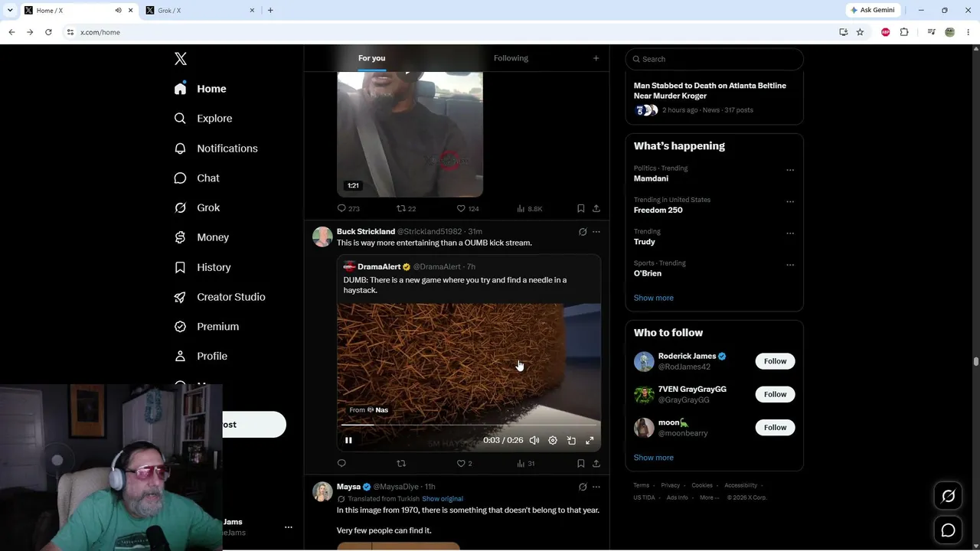Follow Roderick James
Viewport: 980px width, 551px height.
coord(775,361)
